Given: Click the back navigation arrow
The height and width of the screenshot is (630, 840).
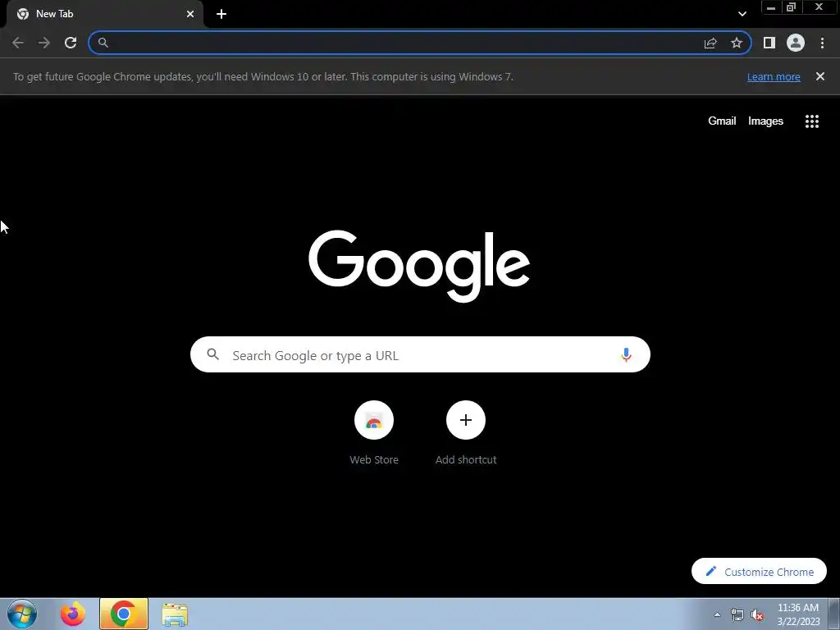Looking at the screenshot, I should (x=18, y=43).
